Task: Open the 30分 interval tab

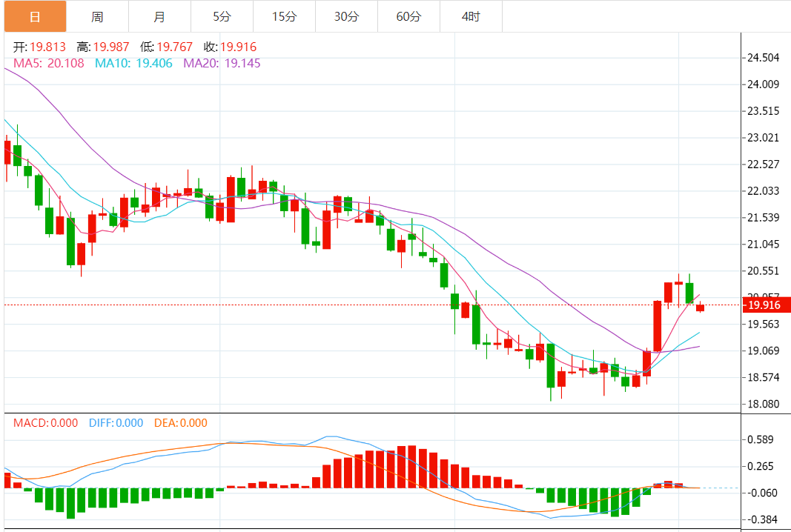Action: (x=346, y=16)
